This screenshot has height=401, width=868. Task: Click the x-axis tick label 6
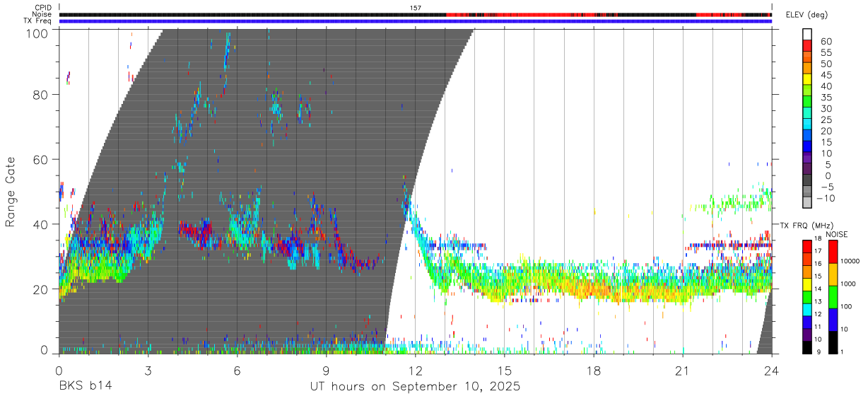point(237,371)
